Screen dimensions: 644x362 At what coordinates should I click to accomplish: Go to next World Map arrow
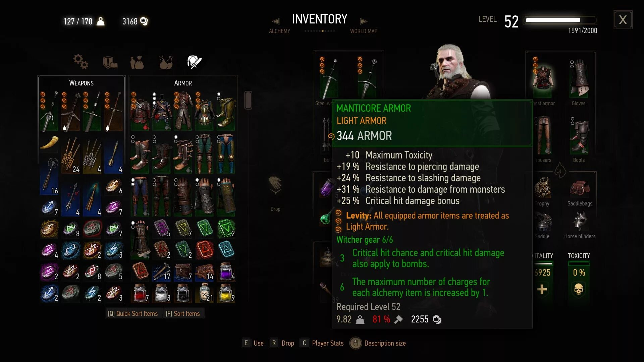[364, 21]
